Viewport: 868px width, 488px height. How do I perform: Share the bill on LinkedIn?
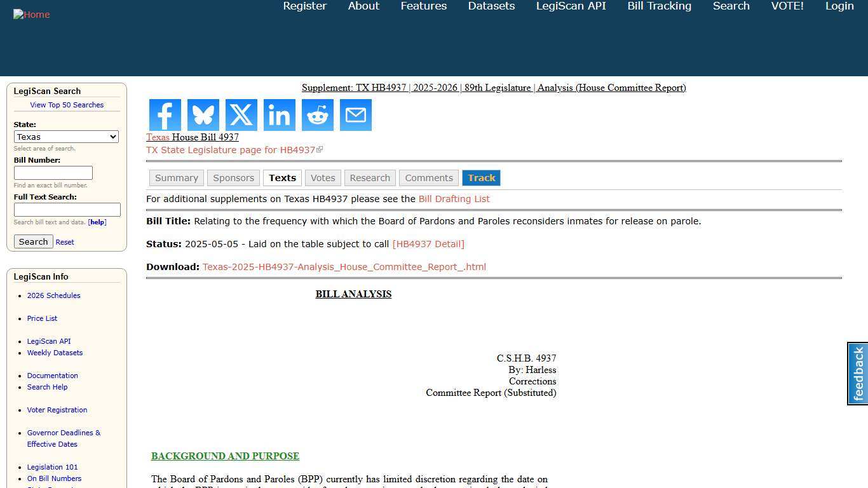(x=279, y=115)
